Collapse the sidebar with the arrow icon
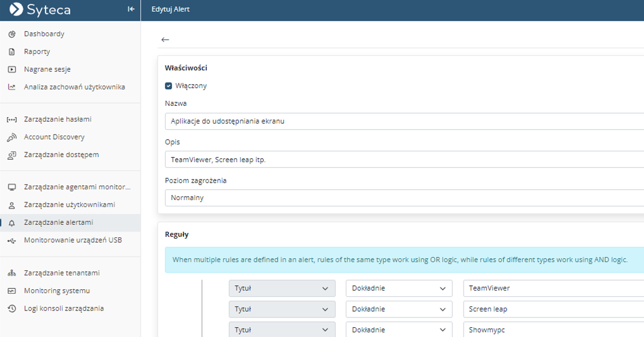The height and width of the screenshot is (337, 644). pyautogui.click(x=131, y=9)
